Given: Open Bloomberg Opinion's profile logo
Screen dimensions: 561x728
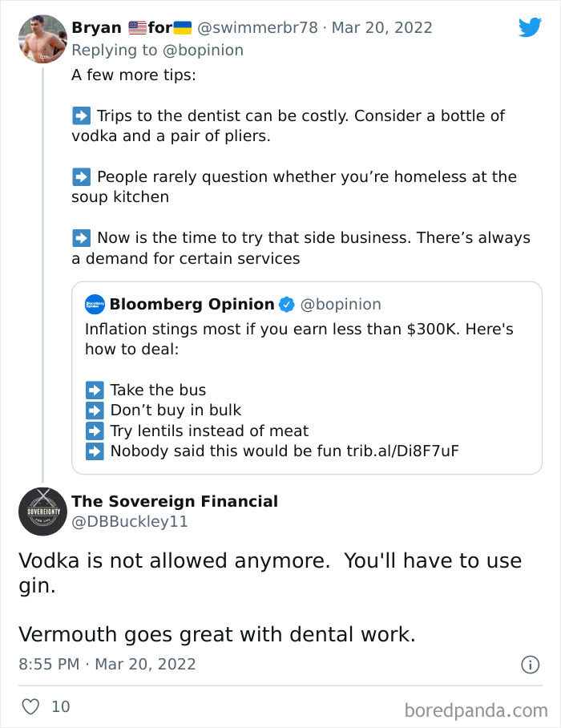Looking at the screenshot, I should coord(94,304).
